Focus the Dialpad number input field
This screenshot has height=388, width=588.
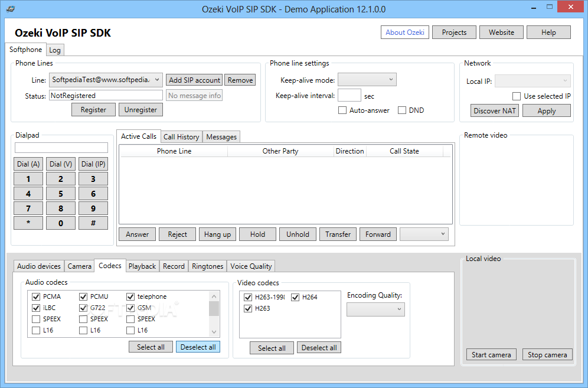61,148
